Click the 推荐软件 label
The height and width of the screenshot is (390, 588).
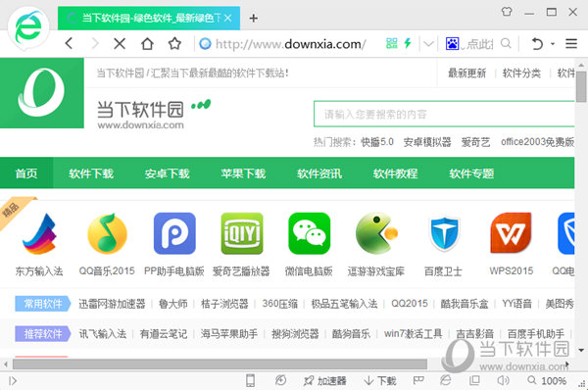tap(43, 333)
